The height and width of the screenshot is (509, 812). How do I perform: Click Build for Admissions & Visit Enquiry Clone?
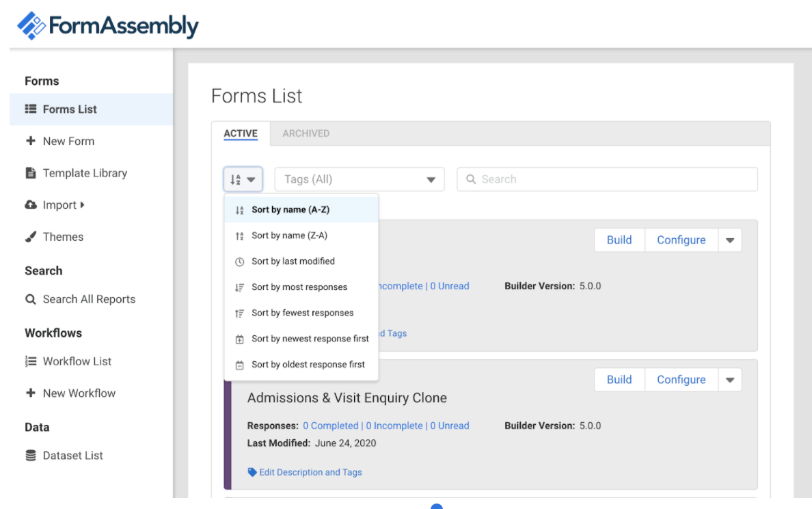point(619,380)
